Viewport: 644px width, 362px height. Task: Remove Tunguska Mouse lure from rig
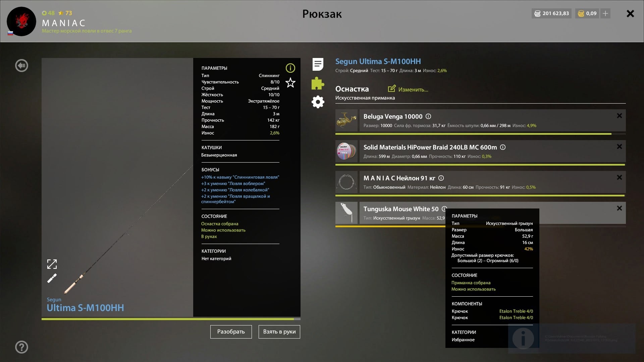619,208
